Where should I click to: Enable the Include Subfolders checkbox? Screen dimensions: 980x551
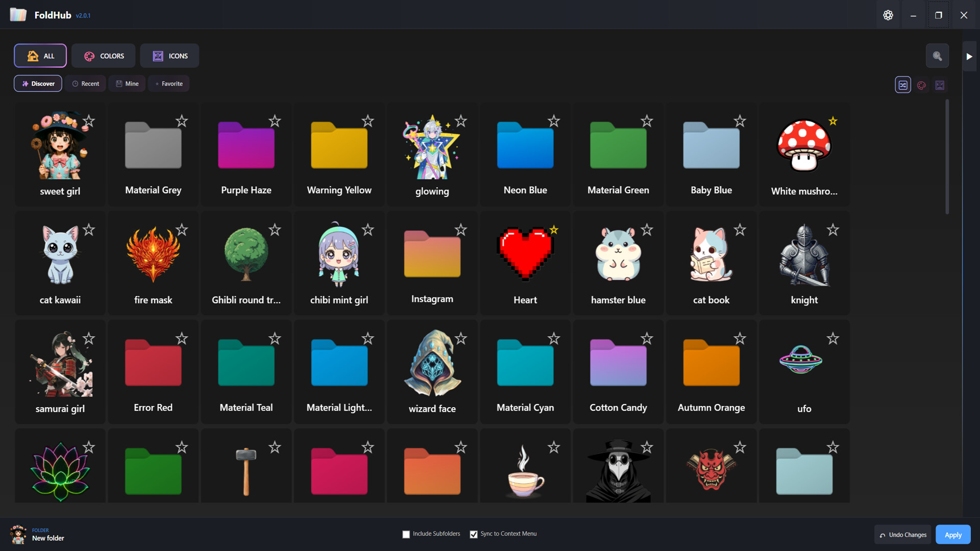(x=406, y=534)
